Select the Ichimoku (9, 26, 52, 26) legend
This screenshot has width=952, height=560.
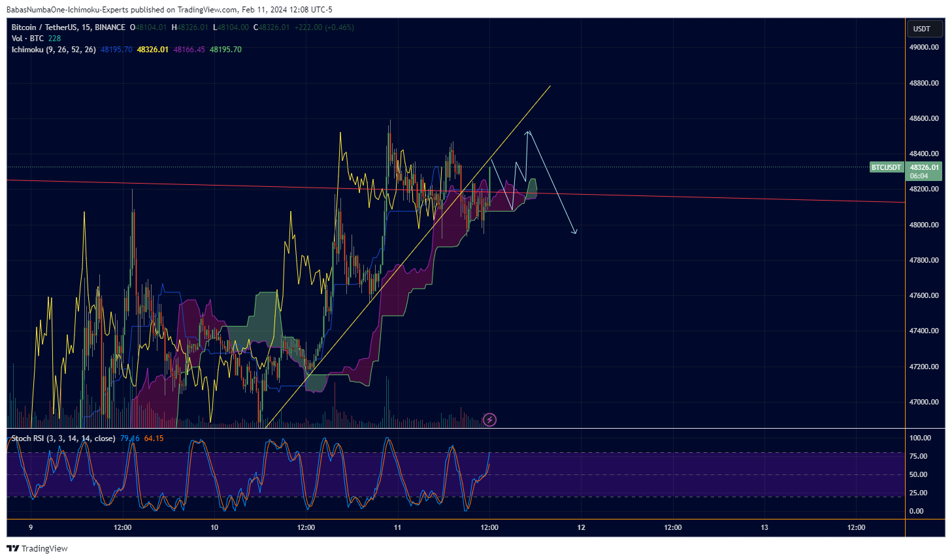coord(54,50)
